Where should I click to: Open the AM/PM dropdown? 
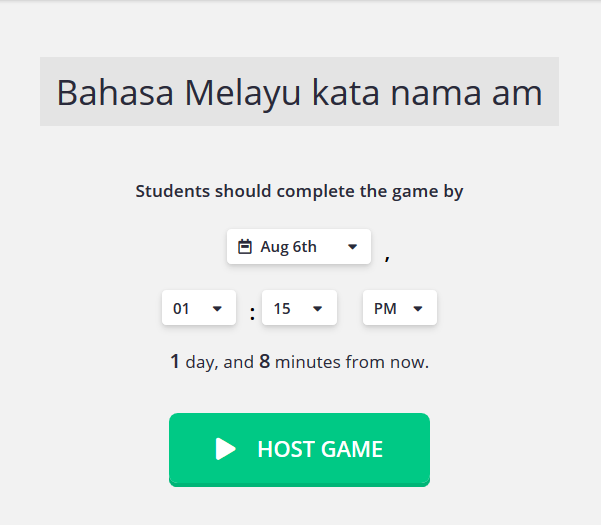tap(399, 309)
